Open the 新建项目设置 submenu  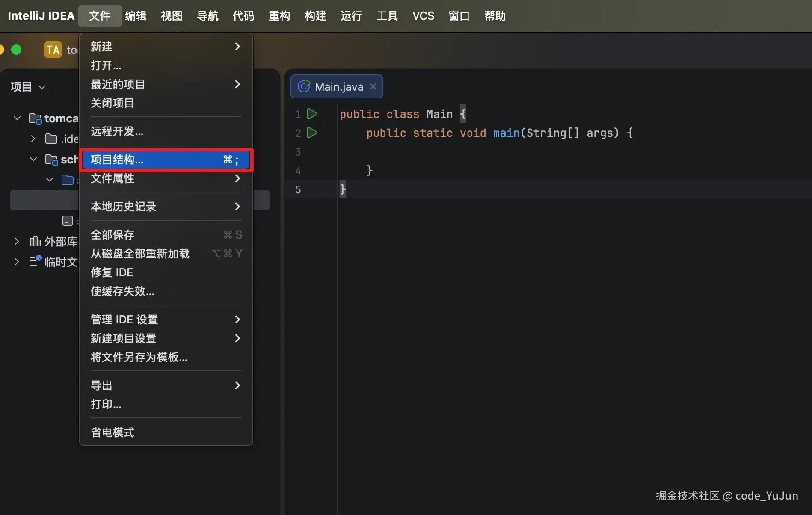166,338
